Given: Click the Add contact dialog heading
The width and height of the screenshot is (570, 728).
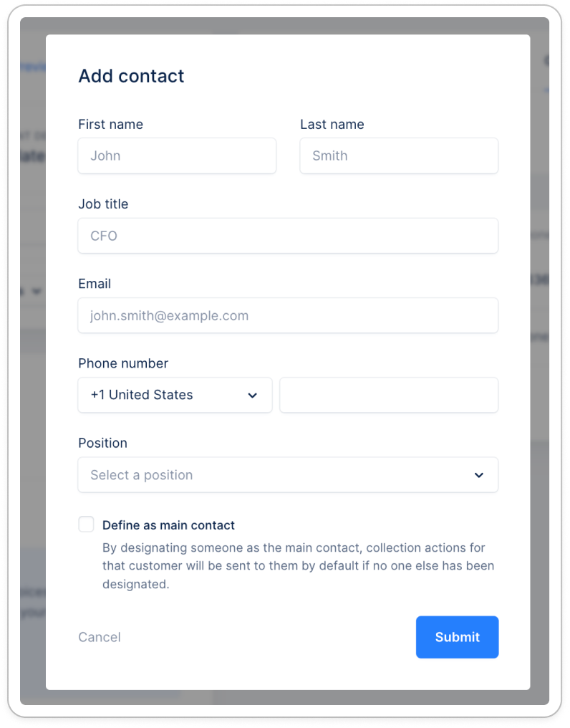Looking at the screenshot, I should click(131, 76).
